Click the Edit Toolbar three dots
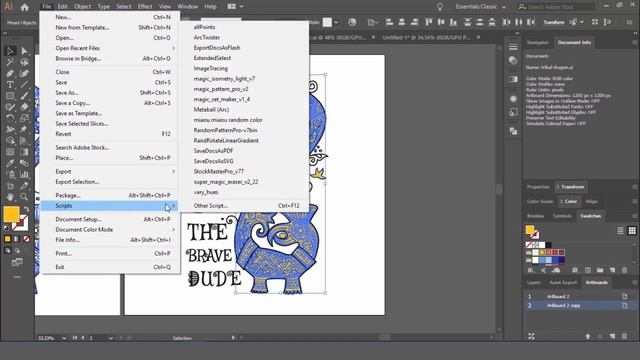640x360 pixels. coord(17,277)
